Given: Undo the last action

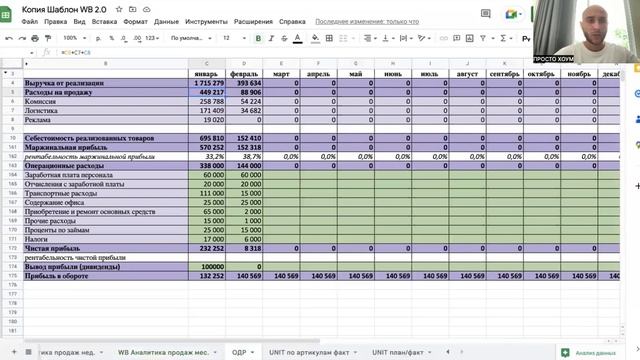Looking at the screenshot, I should [x=9, y=38].
